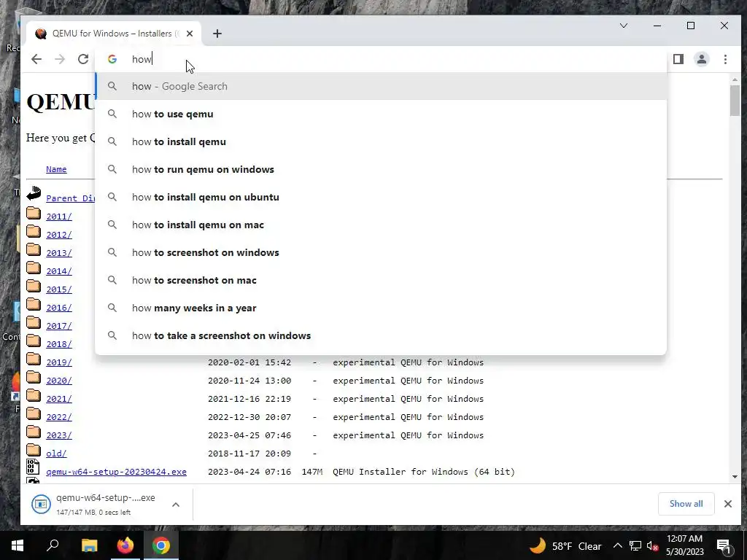Screen dimensions: 747x560
Task: Open the Windows Start menu
Action: [x=18, y=545]
